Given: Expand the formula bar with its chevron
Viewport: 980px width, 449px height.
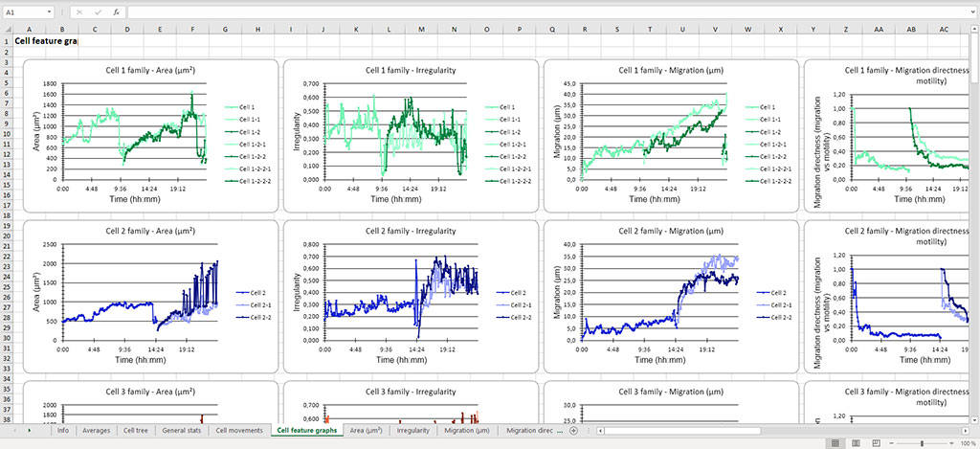Looking at the screenshot, I should click(x=973, y=11).
